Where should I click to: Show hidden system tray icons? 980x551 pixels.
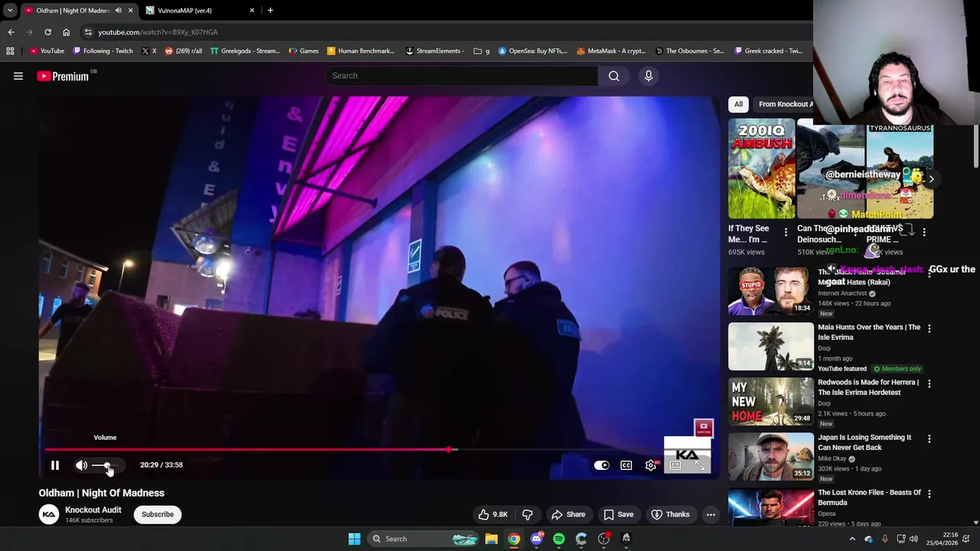coord(852,539)
